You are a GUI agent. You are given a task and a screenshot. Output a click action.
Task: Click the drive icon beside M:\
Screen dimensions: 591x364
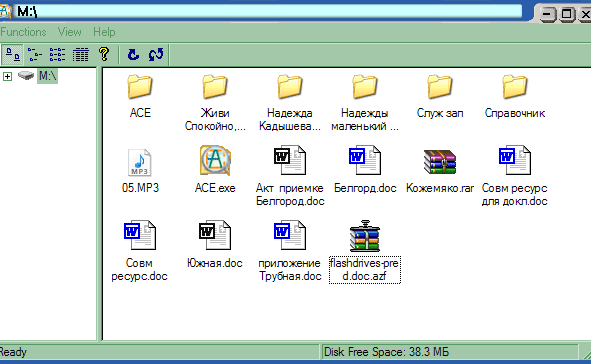click(x=26, y=75)
